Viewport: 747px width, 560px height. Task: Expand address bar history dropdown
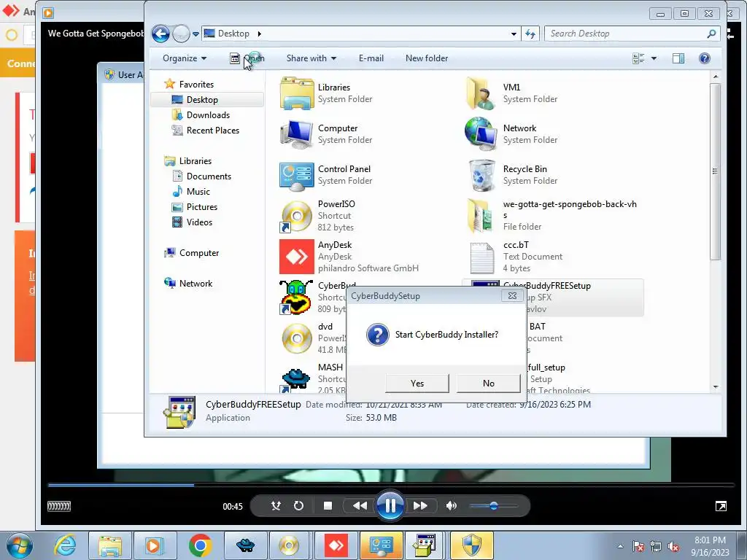pos(514,34)
